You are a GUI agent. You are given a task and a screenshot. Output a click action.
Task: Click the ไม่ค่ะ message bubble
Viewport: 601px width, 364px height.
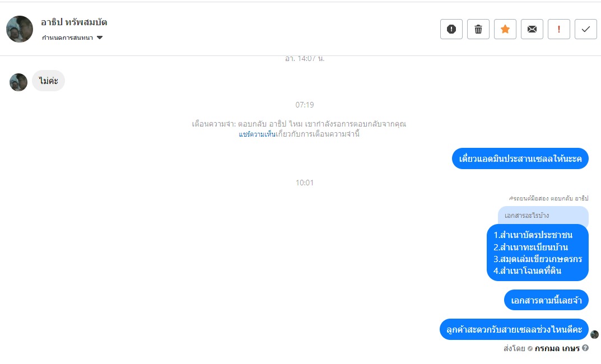[x=48, y=81]
